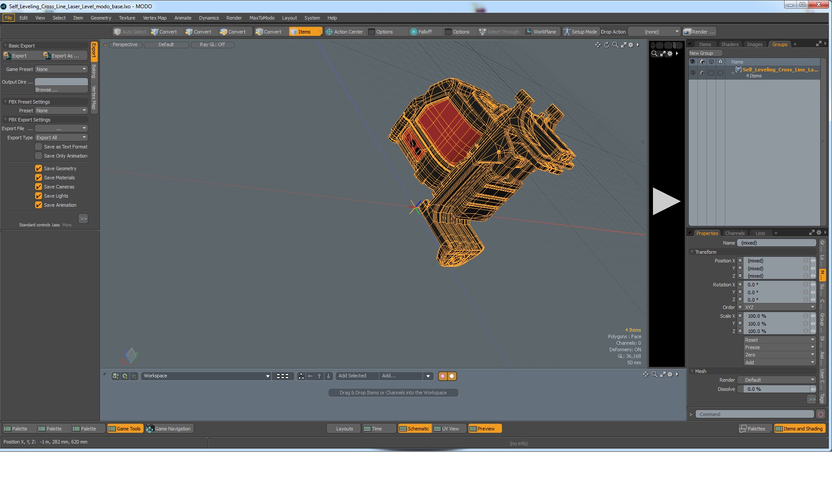Screen dimensions: 832x504
Task: Toggle render camera of Self_Leveling group
Action: coord(702,73)
